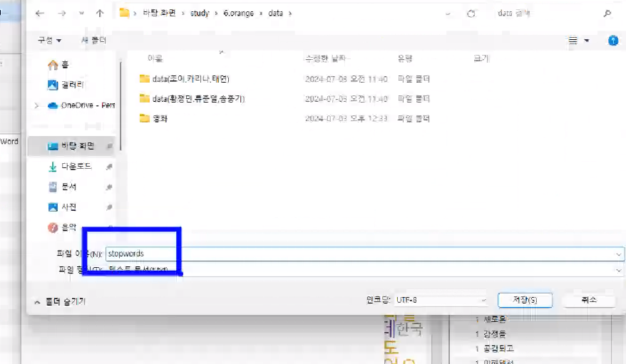This screenshot has width=626, height=364.
Task: Click the 취소 button
Action: (589, 300)
